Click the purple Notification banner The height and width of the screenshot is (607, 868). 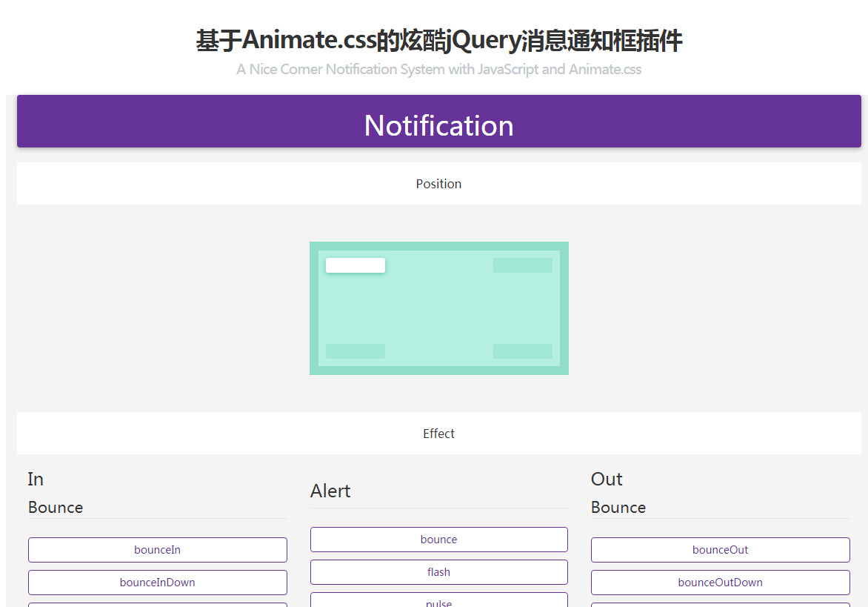(x=439, y=122)
